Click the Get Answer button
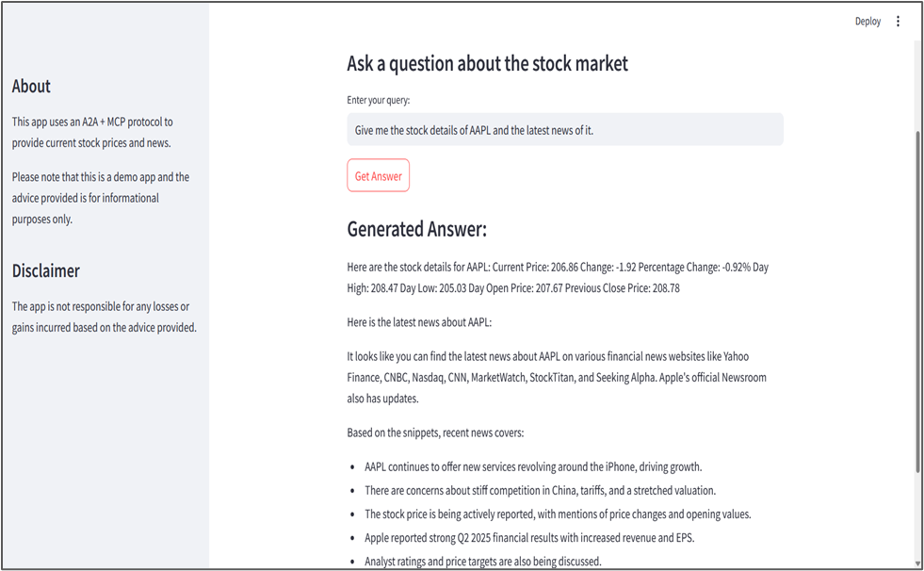This screenshot has height=571, width=924. point(379,175)
